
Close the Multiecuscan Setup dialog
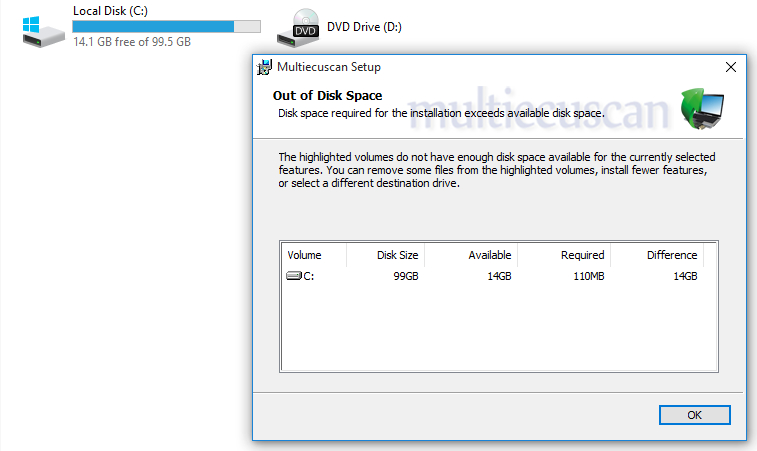click(731, 67)
